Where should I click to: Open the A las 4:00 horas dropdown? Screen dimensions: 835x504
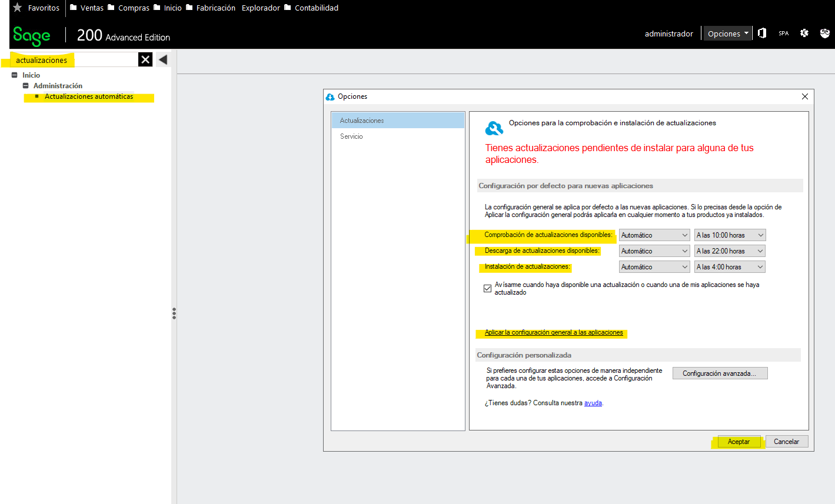tap(730, 267)
